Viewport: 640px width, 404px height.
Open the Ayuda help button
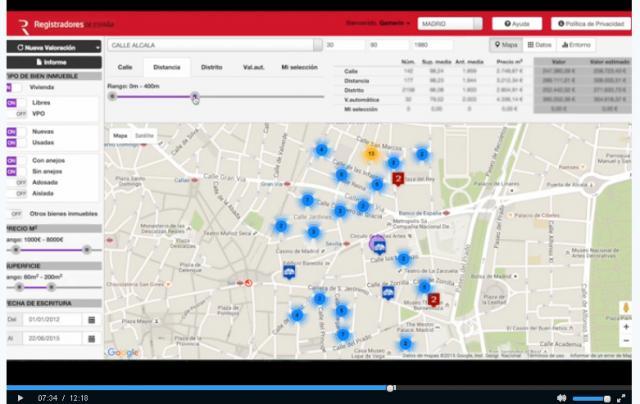tap(517, 24)
